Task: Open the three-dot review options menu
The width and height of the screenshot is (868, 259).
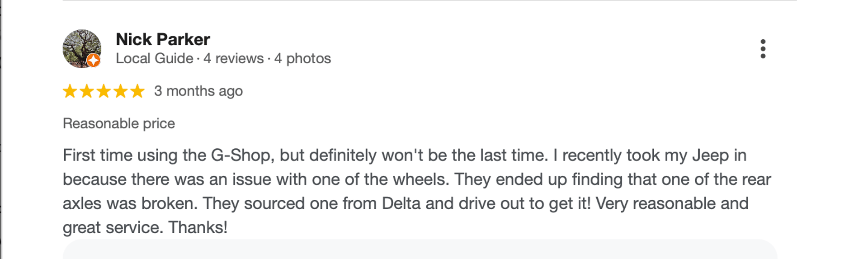Action: [763, 49]
